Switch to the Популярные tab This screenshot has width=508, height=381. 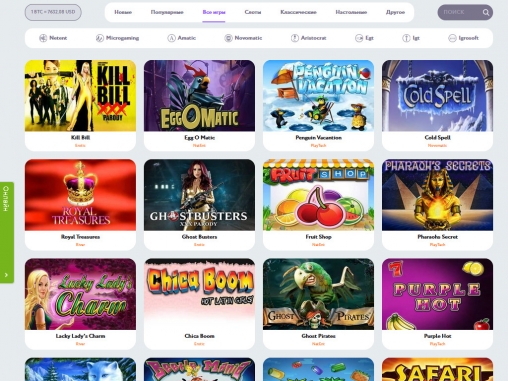point(167,12)
